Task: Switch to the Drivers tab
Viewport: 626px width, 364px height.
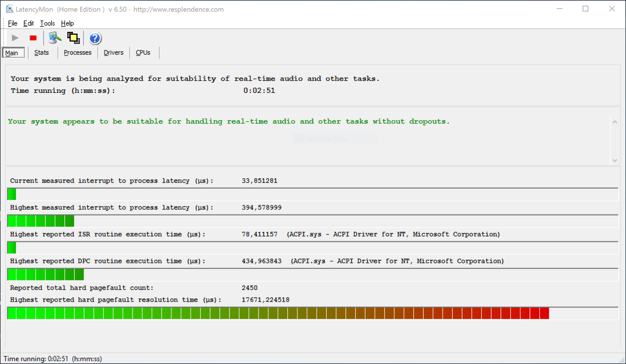Action: click(x=113, y=53)
